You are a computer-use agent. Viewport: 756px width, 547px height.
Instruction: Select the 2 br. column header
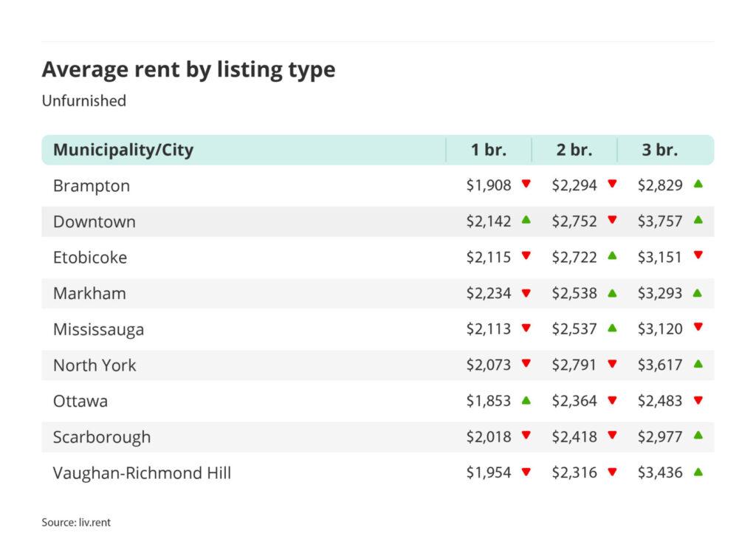[574, 150]
